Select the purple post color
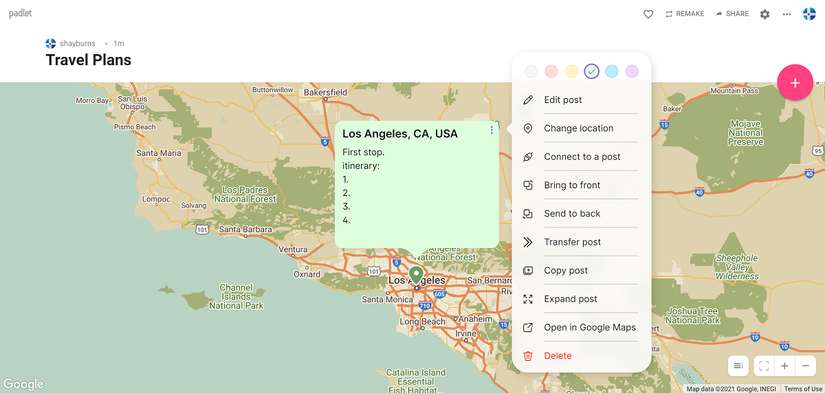This screenshot has width=825, height=393. [632, 71]
